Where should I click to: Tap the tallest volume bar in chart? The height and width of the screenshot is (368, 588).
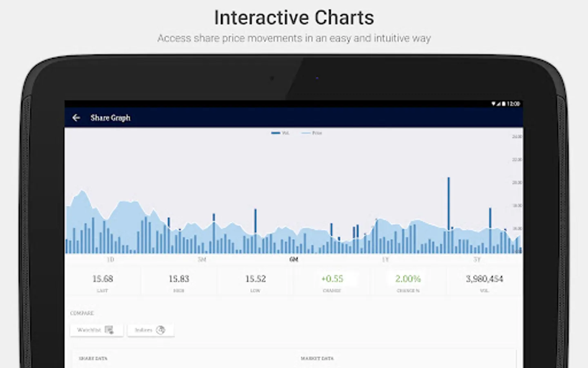[448, 215]
